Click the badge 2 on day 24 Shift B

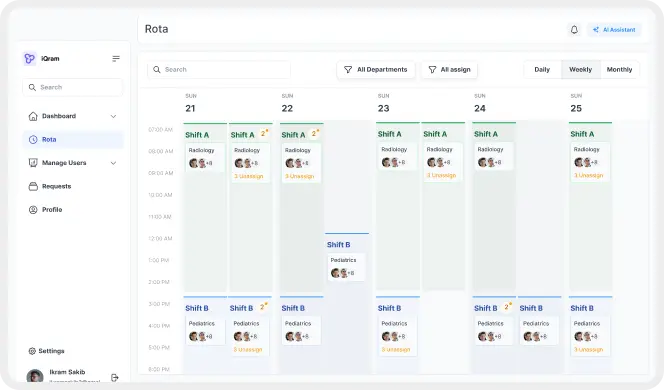[507, 307]
